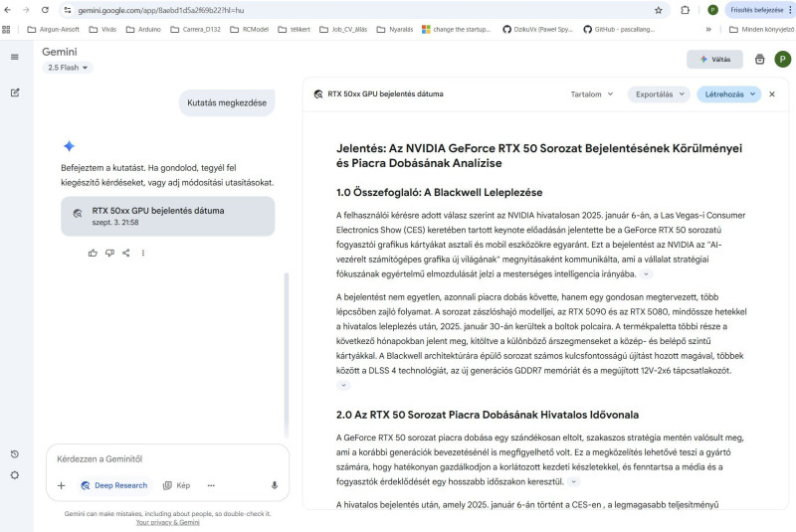Open the Vivás bookmark folder
This screenshot has height=532, width=796.
102,30
